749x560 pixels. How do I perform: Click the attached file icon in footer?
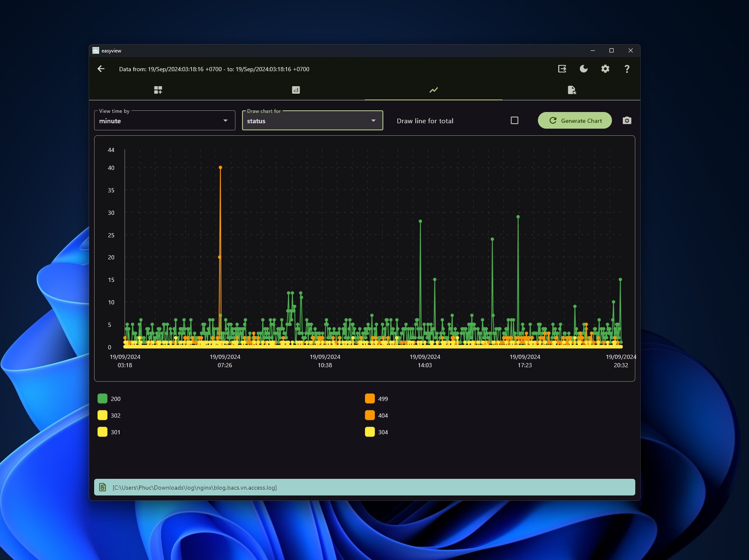[102, 487]
